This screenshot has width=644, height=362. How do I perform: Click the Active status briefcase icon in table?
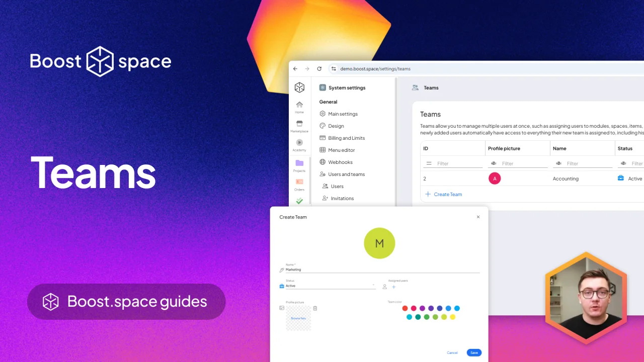coord(621,178)
